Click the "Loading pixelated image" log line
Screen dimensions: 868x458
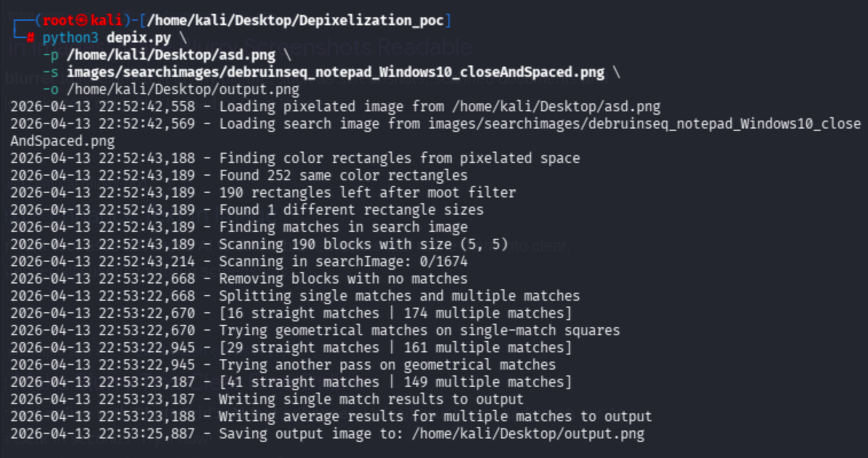[x=440, y=107]
